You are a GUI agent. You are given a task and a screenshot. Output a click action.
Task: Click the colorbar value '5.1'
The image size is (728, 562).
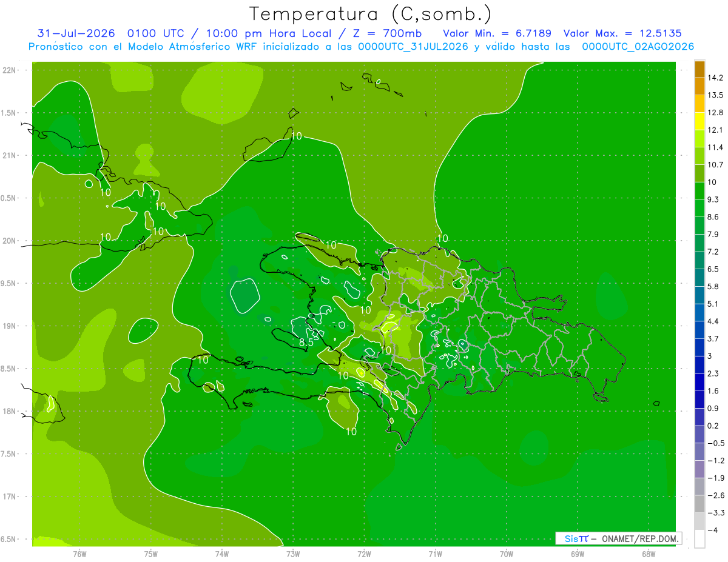(713, 304)
